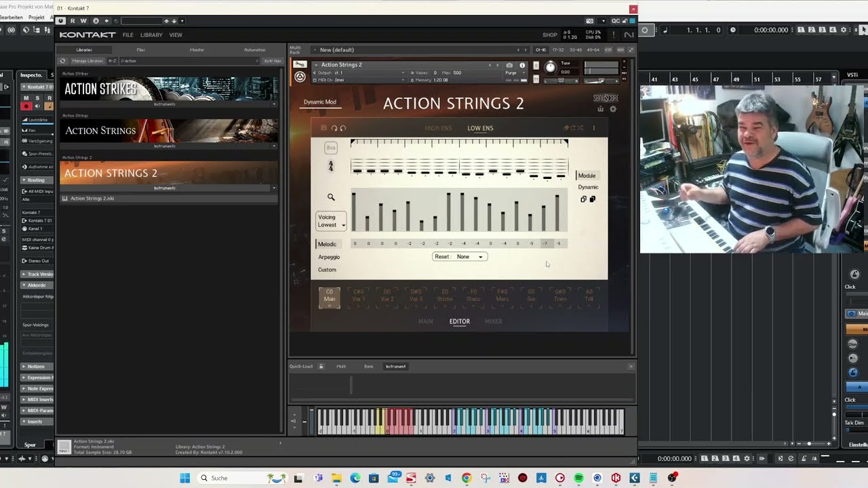The width and height of the screenshot is (868, 488).
Task: Open the Voicing Lowest dropdown
Action: click(331, 221)
